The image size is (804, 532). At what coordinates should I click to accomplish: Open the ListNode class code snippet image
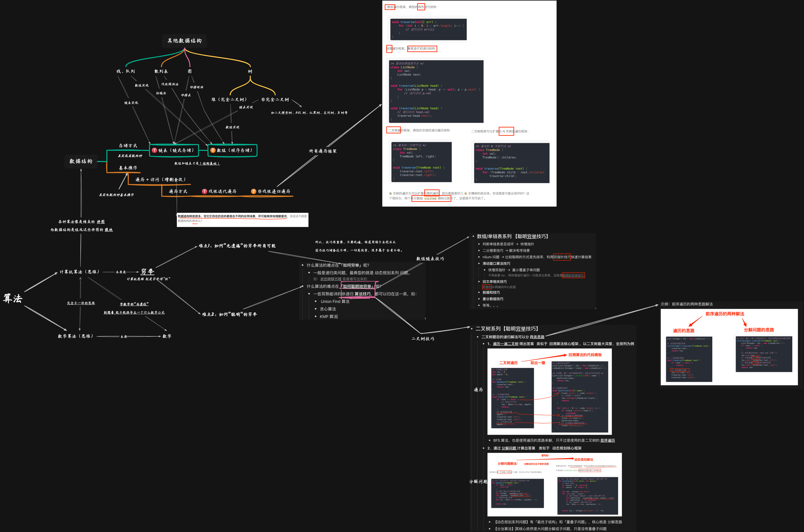point(436,92)
